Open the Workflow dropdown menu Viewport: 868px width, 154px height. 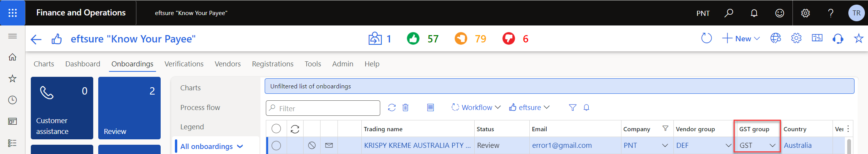coord(476,107)
